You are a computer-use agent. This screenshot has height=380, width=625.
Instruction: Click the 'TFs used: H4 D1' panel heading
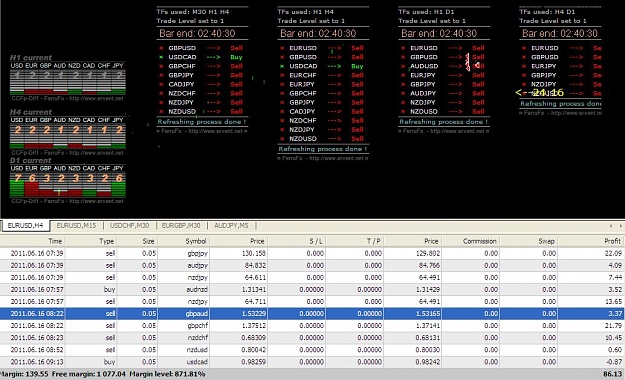pos(547,12)
